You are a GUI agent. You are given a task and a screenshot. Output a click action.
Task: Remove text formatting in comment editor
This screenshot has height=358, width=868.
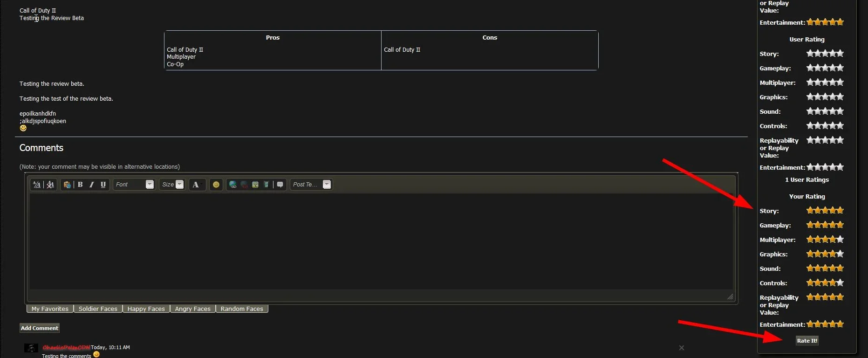[50, 185]
